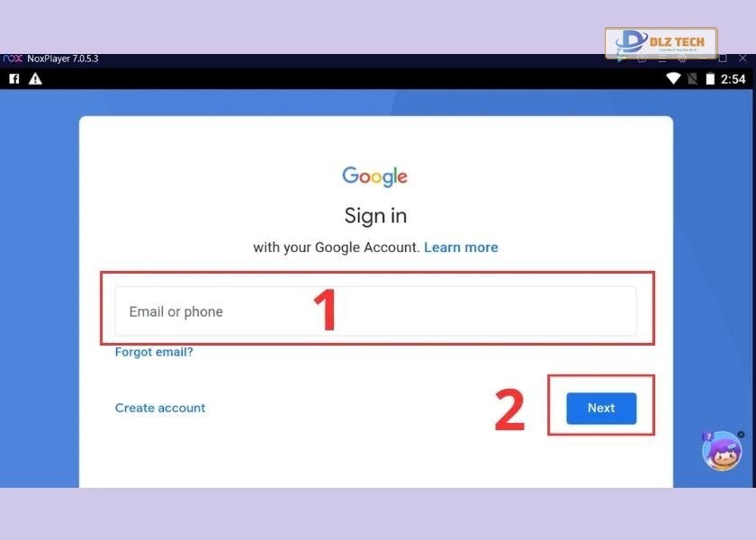Tap the Wi-Fi signal icon

tap(673, 78)
